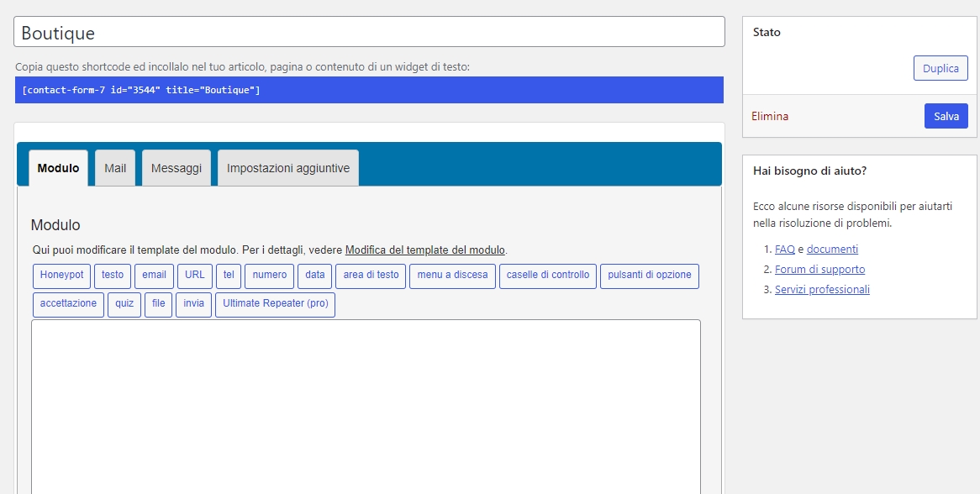
Task: Insert the accettazione tag
Action: pyautogui.click(x=68, y=304)
